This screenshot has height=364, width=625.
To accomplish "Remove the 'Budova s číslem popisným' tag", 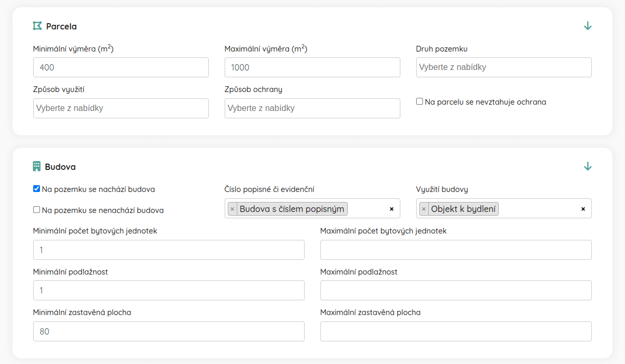I will tap(232, 209).
